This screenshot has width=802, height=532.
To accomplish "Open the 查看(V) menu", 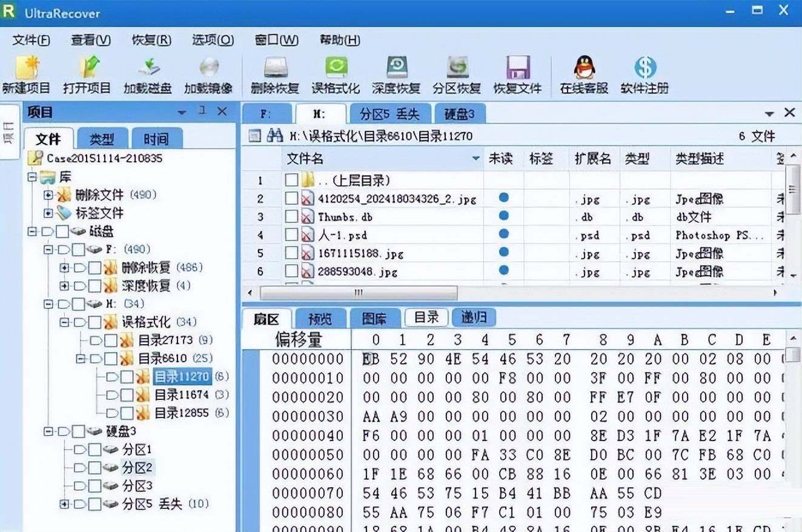I will pos(91,40).
